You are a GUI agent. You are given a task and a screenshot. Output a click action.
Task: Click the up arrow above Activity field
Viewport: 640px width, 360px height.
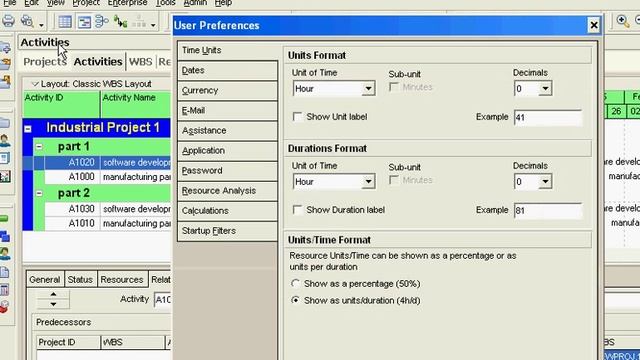click(53, 294)
